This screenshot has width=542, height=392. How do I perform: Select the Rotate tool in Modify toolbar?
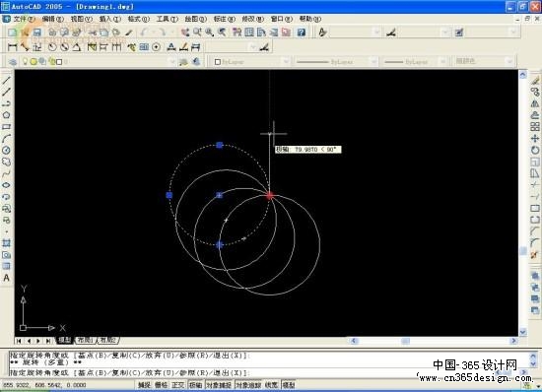535,151
